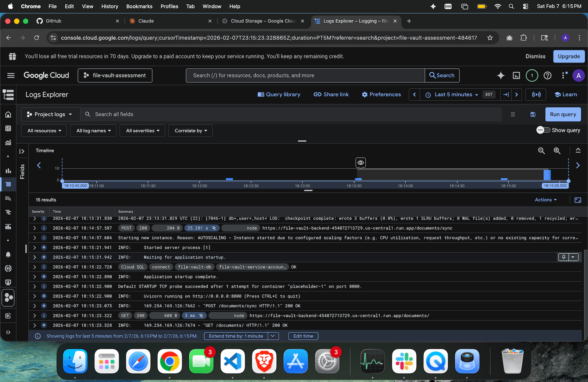Pin the 'Waiting for application startup' log line
This screenshot has height=382, width=588.
click(x=564, y=257)
